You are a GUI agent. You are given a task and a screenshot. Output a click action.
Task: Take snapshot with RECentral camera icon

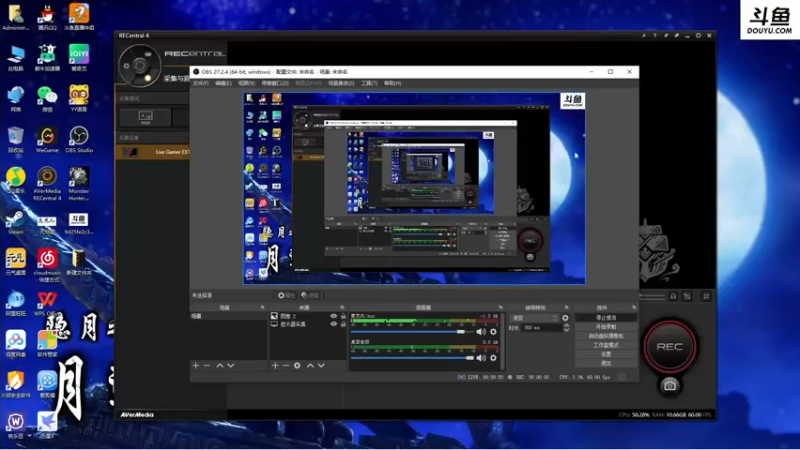click(x=670, y=386)
